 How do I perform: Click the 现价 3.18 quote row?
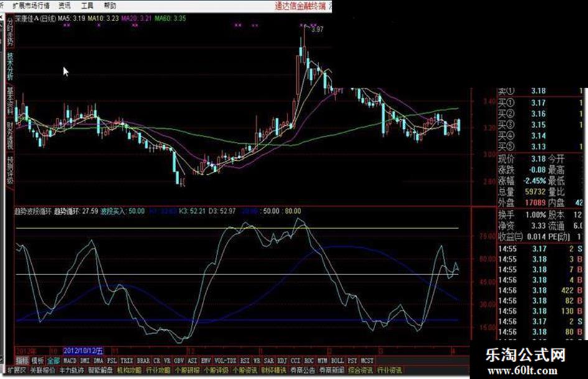(x=522, y=159)
